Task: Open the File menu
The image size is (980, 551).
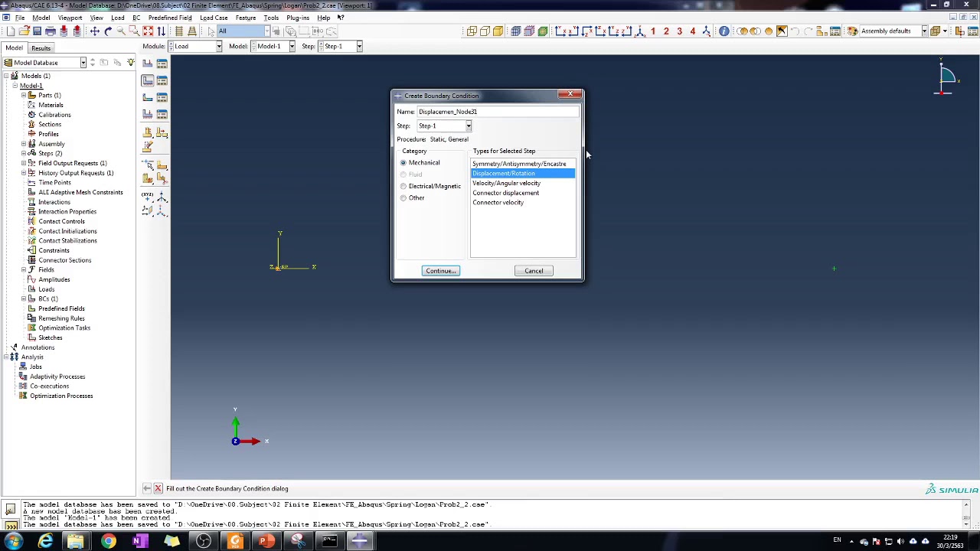Action: pyautogui.click(x=20, y=18)
